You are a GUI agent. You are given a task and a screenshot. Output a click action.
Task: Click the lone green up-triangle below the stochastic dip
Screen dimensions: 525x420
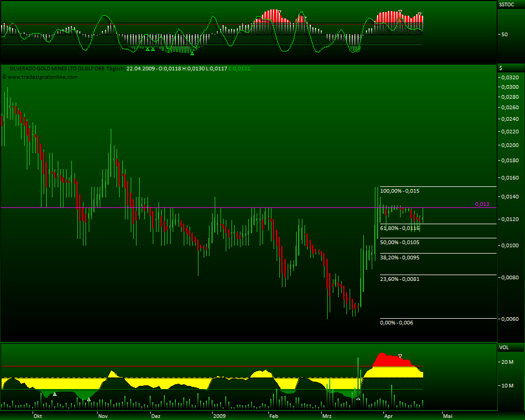[x=193, y=53]
